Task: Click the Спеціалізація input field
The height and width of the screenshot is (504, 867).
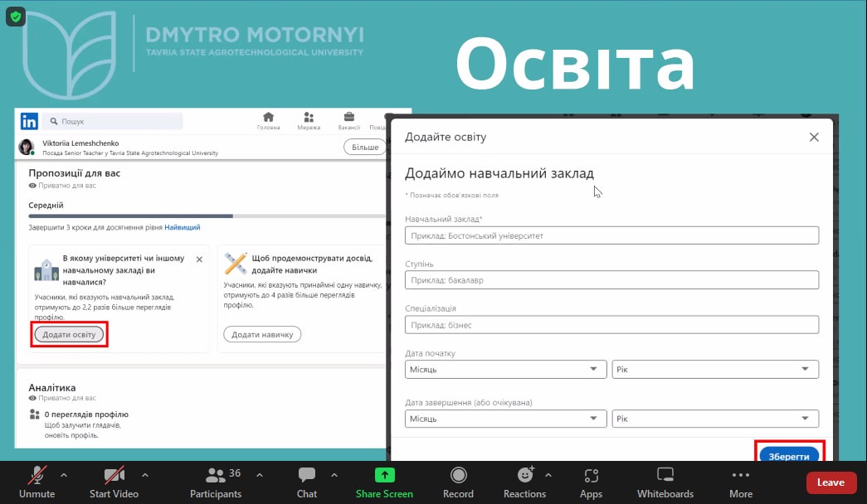Action: tap(611, 325)
